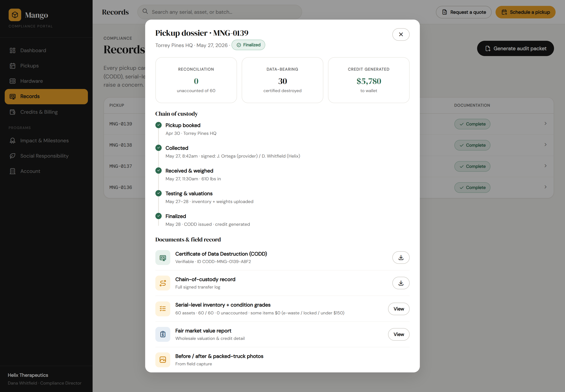
Task: View Serial-level inventory + condition grades
Action: tap(399, 309)
